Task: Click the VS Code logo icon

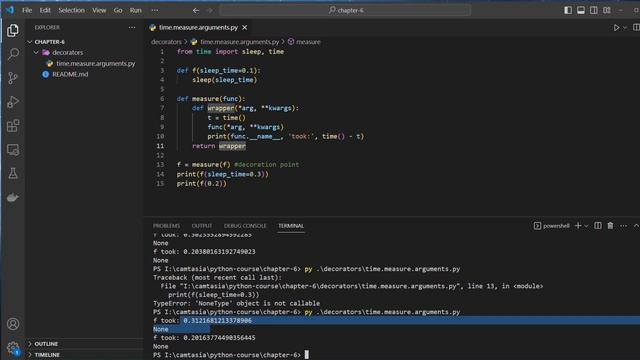Action: click(10, 10)
